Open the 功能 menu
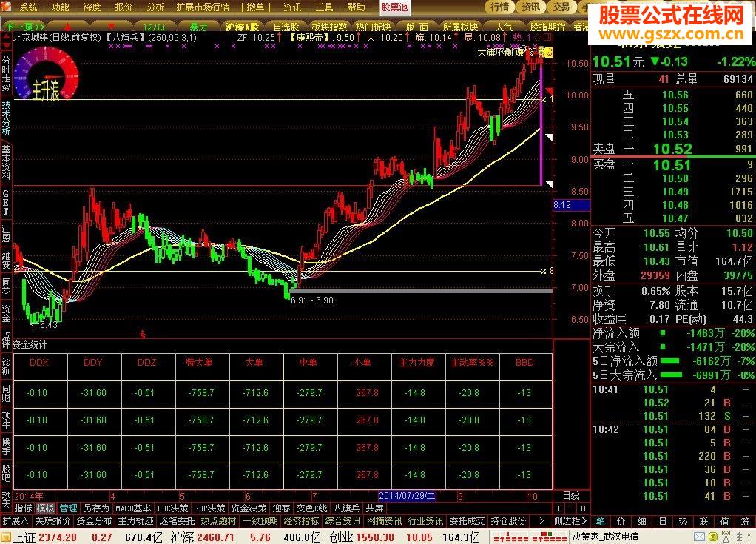This screenshot has height=544, width=756. [60, 7]
